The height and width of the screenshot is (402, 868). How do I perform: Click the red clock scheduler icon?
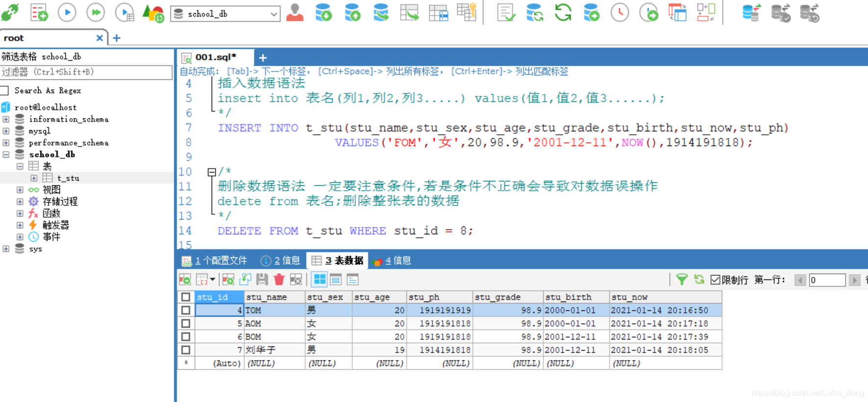point(620,13)
